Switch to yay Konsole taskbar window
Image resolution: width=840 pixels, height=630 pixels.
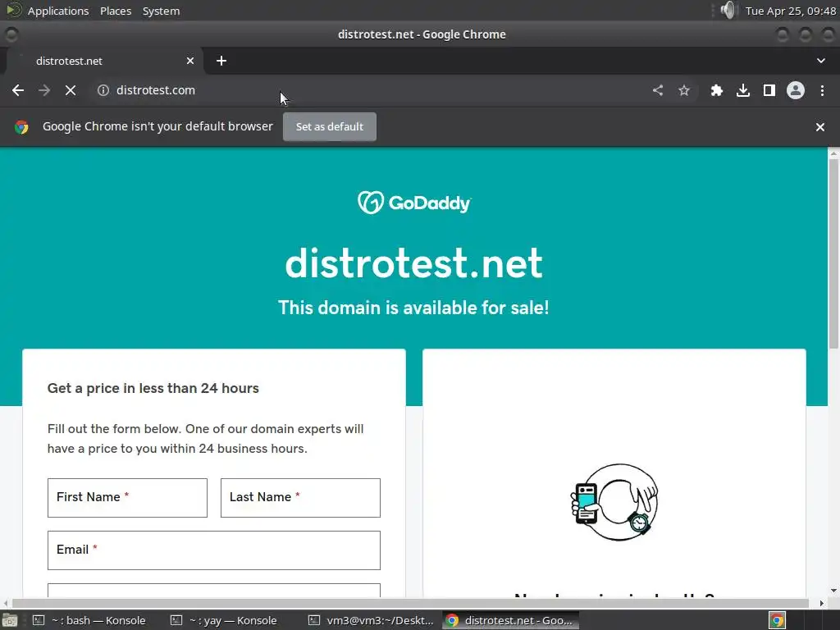coord(224,620)
